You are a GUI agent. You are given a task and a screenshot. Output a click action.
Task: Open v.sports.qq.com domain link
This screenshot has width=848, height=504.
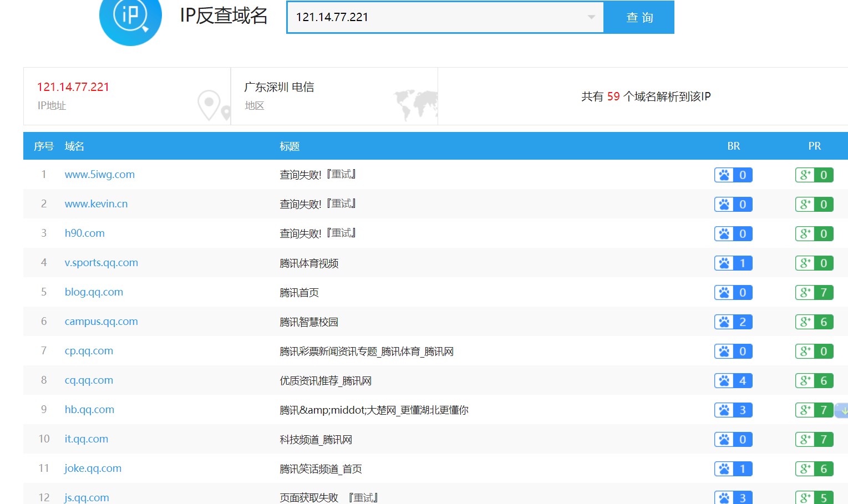pyautogui.click(x=101, y=263)
